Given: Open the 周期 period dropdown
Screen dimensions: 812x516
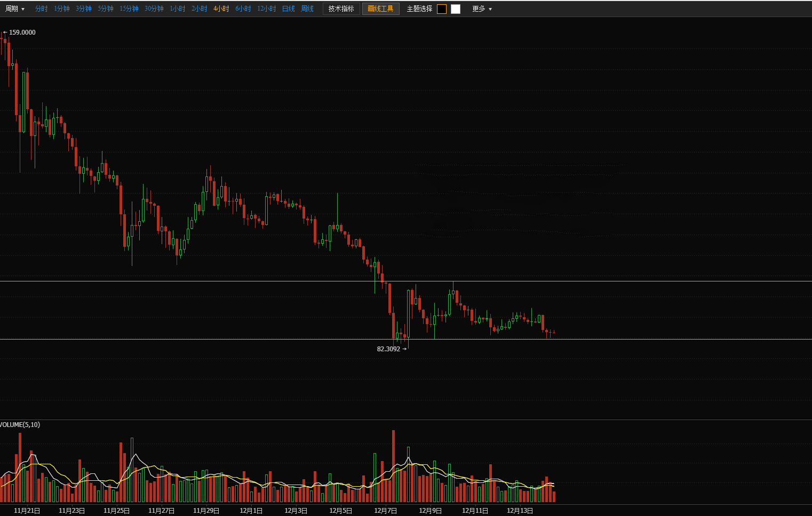Looking at the screenshot, I should pyautogui.click(x=15, y=9).
